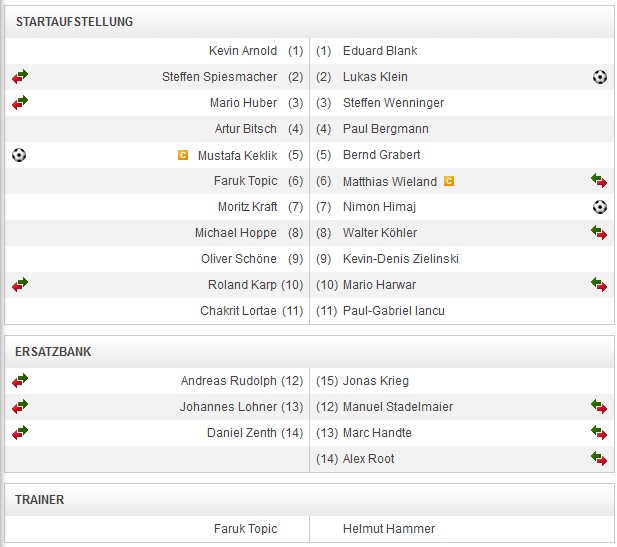Open player Eduard Blank
Screen dimensions: 617x547
pos(380,51)
